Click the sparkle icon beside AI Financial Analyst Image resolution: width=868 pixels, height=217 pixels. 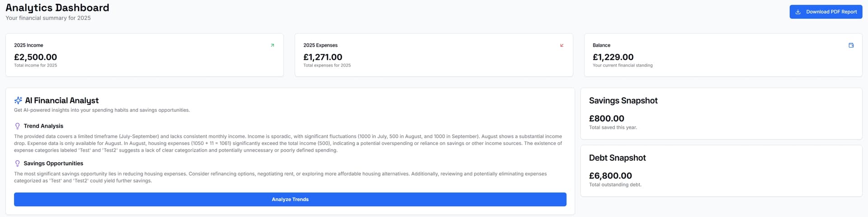pos(18,101)
